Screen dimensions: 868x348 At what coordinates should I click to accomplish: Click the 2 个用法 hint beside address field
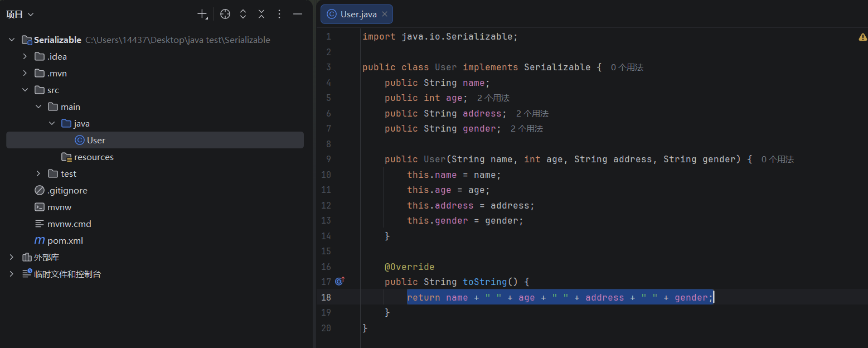point(532,114)
